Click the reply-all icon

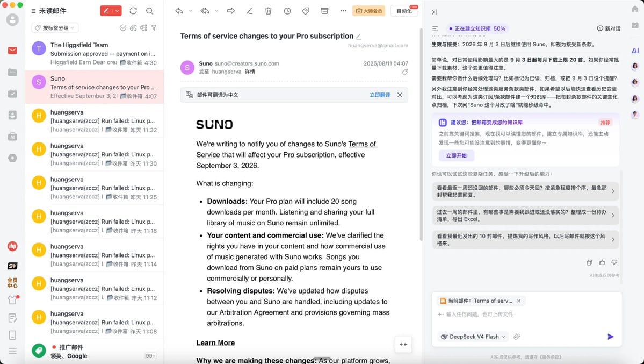click(205, 11)
